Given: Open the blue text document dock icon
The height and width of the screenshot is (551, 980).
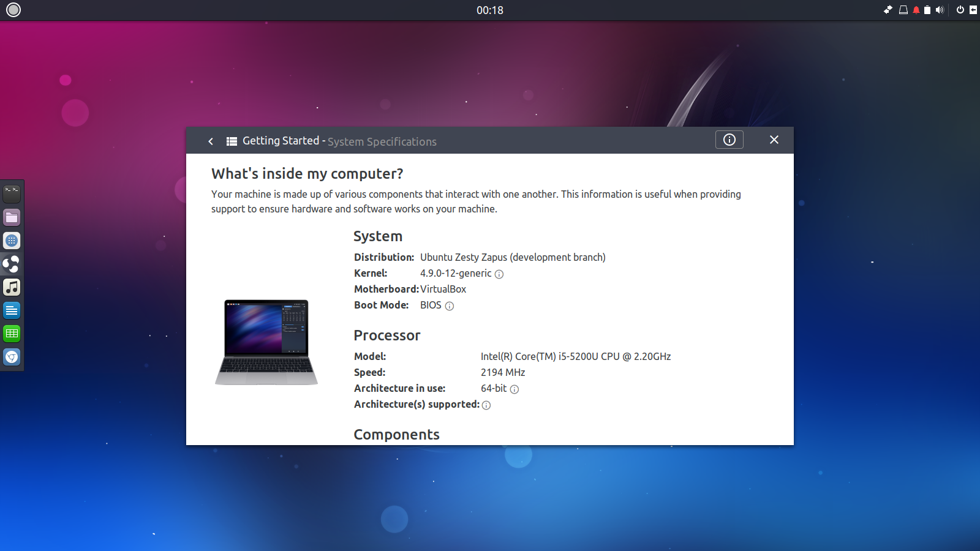Looking at the screenshot, I should tap(12, 310).
